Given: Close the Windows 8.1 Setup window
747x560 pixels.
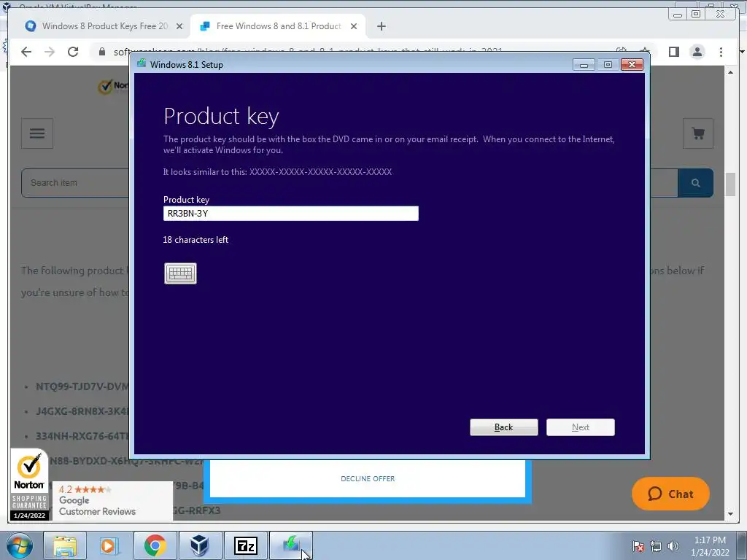Looking at the screenshot, I should point(632,65).
